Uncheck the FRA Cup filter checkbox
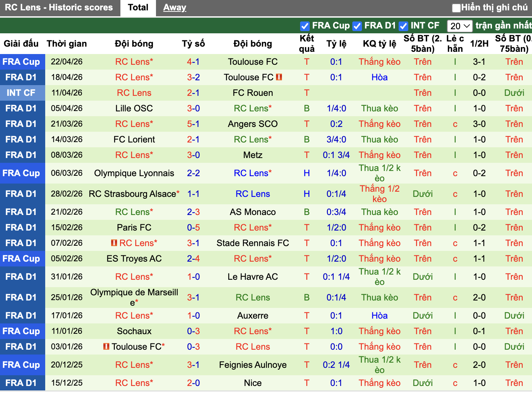This screenshot has width=532, height=393. tap(305, 26)
